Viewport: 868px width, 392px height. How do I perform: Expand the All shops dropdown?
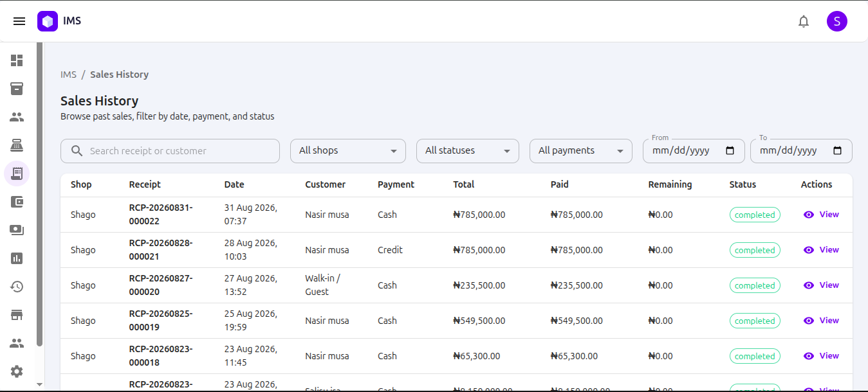tap(348, 151)
